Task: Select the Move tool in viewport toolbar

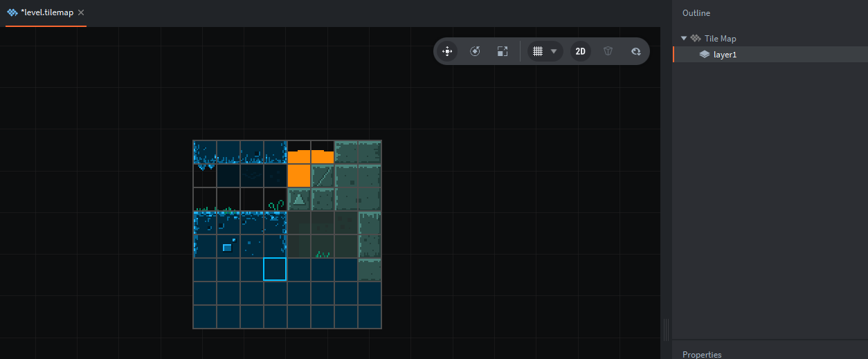Action: [447, 51]
